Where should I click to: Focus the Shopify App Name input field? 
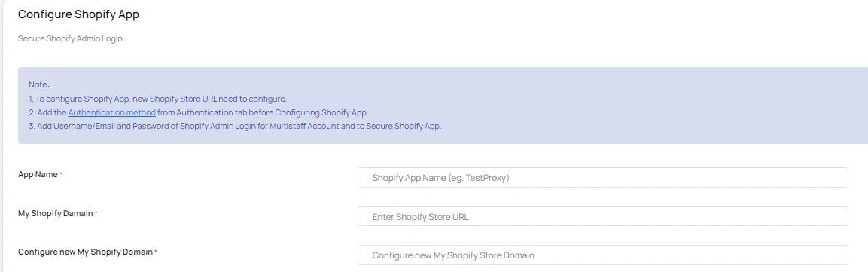[x=603, y=178]
